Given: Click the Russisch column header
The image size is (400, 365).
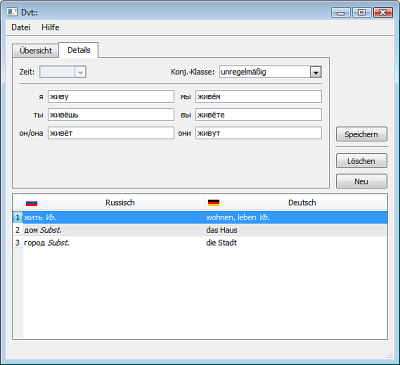Looking at the screenshot, I should coord(113,203).
